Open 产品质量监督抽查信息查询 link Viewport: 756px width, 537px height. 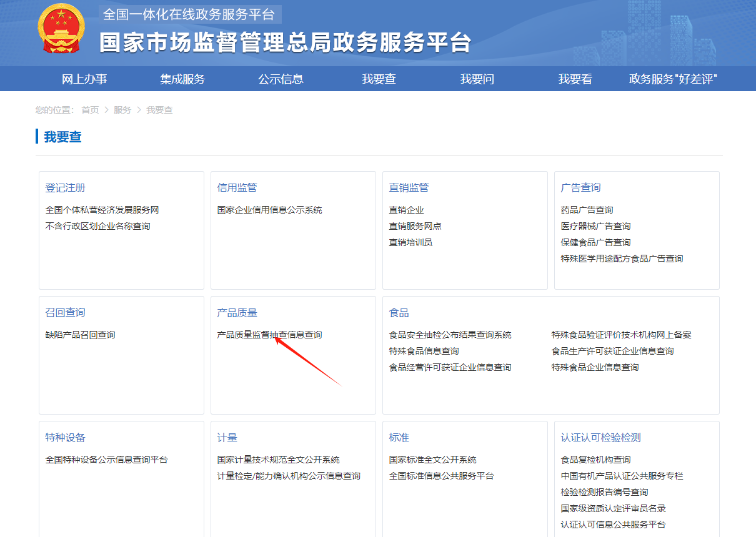pyautogui.click(x=269, y=335)
